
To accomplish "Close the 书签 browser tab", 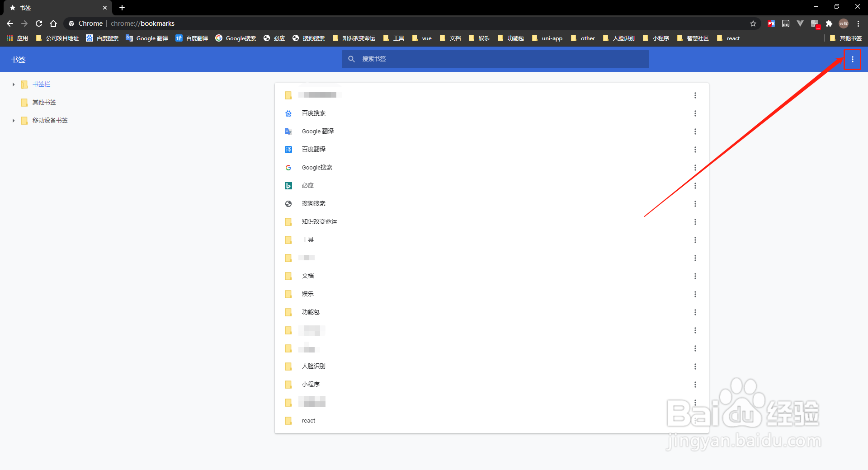I will click(105, 8).
